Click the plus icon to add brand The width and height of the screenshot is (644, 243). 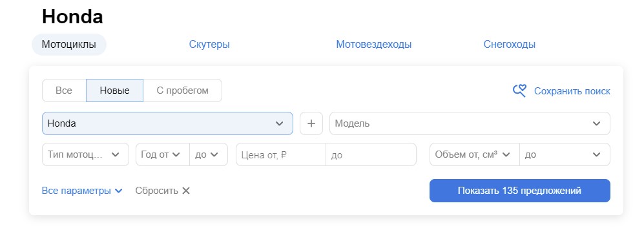311,123
